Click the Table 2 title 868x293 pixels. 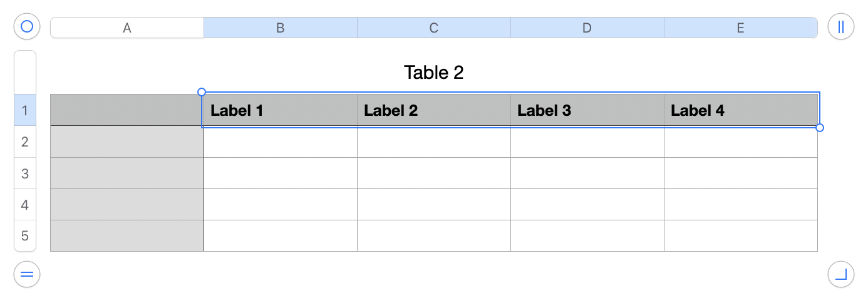click(x=434, y=73)
